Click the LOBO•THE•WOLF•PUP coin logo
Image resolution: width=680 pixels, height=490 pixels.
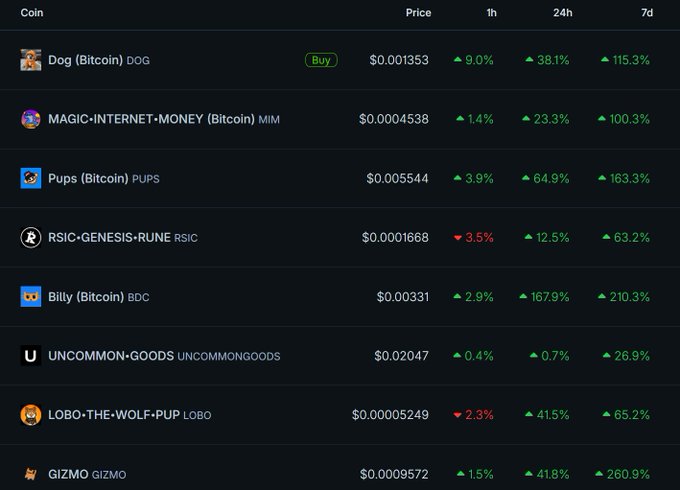click(x=31, y=415)
